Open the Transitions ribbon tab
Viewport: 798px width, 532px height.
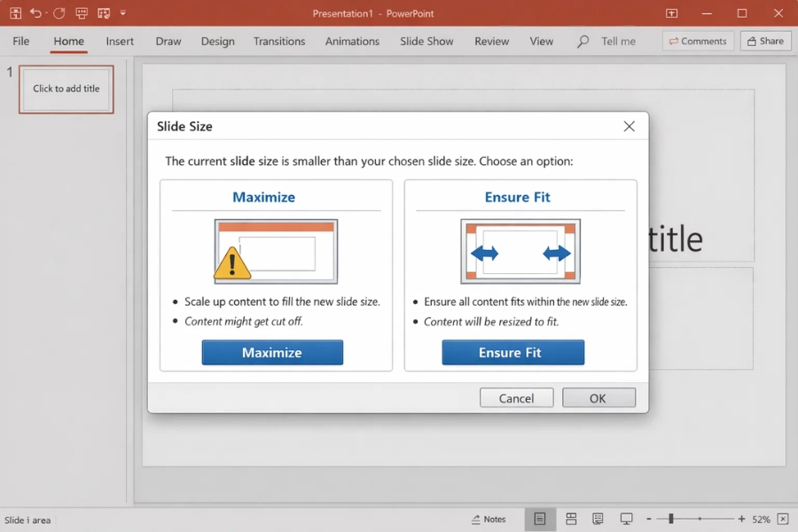point(278,41)
